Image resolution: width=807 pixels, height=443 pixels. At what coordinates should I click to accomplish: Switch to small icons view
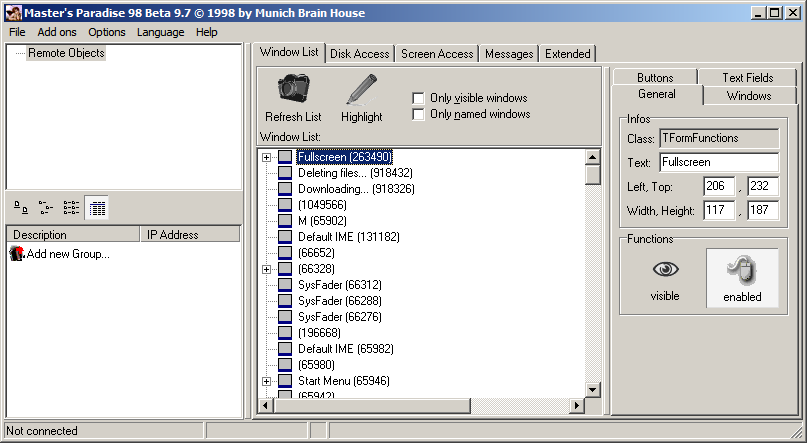46,208
